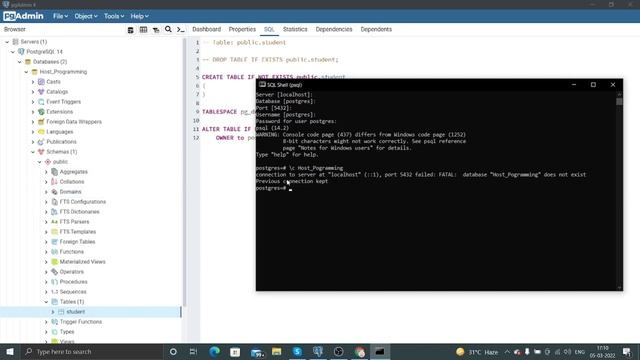
Task: Select Publications tree item
Action: click(x=61, y=142)
